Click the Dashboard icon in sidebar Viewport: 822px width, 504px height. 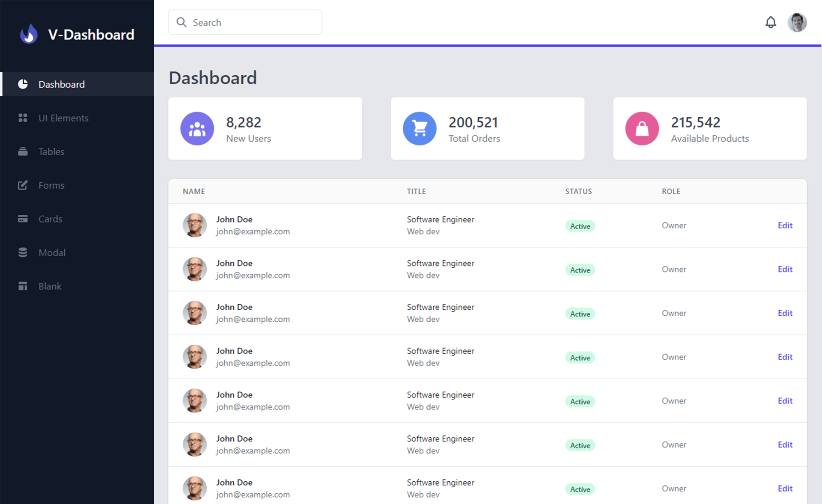22,84
